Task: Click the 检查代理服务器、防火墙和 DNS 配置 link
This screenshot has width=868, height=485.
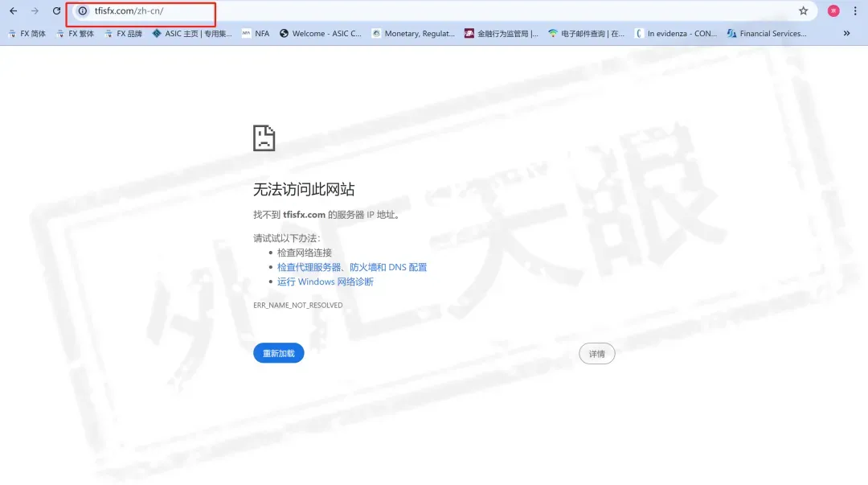Action: point(351,267)
